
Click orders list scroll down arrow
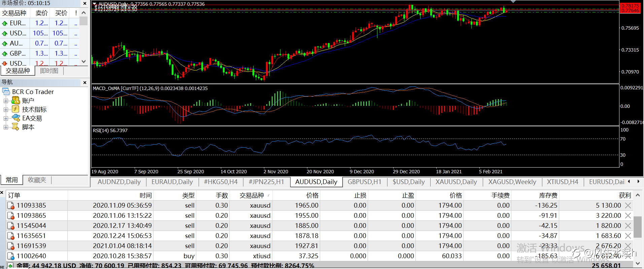pos(638,263)
